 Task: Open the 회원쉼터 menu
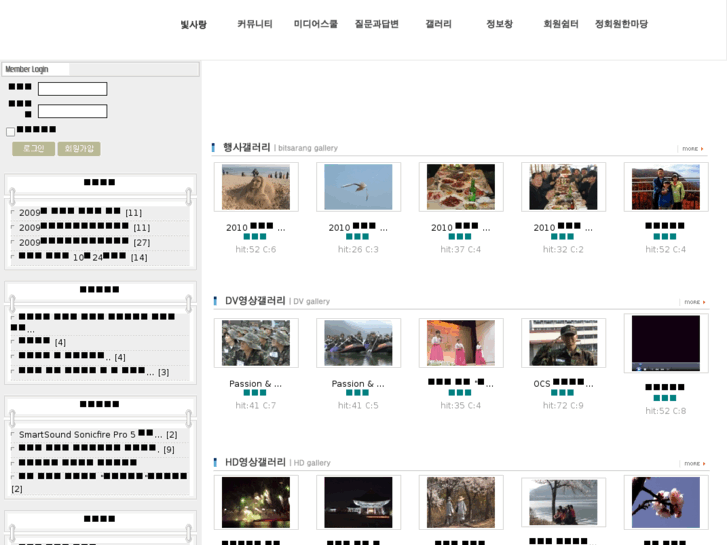[561, 24]
